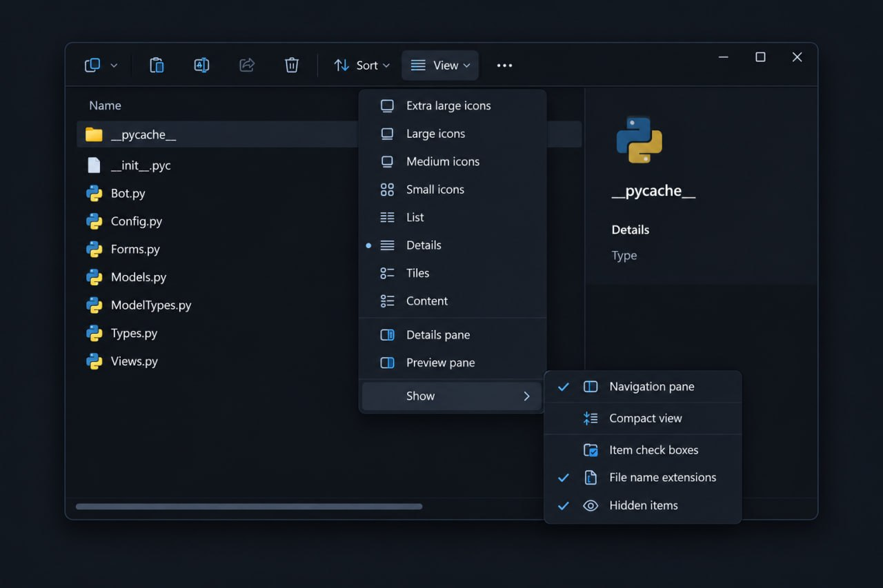The width and height of the screenshot is (883, 588).
Task: Turn off Hidden items
Action: click(x=643, y=506)
